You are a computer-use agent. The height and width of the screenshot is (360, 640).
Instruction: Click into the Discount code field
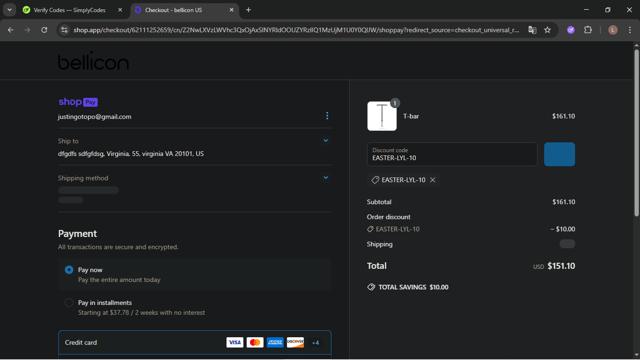pos(452,154)
